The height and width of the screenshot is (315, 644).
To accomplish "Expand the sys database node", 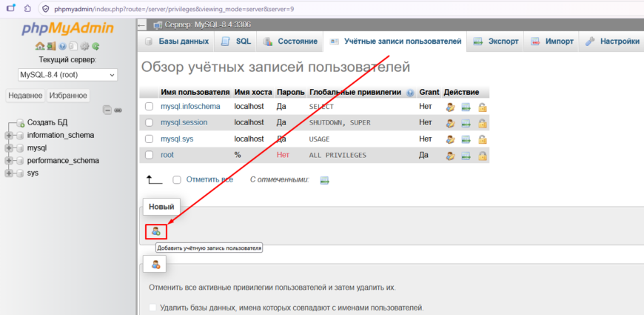I will 9,173.
